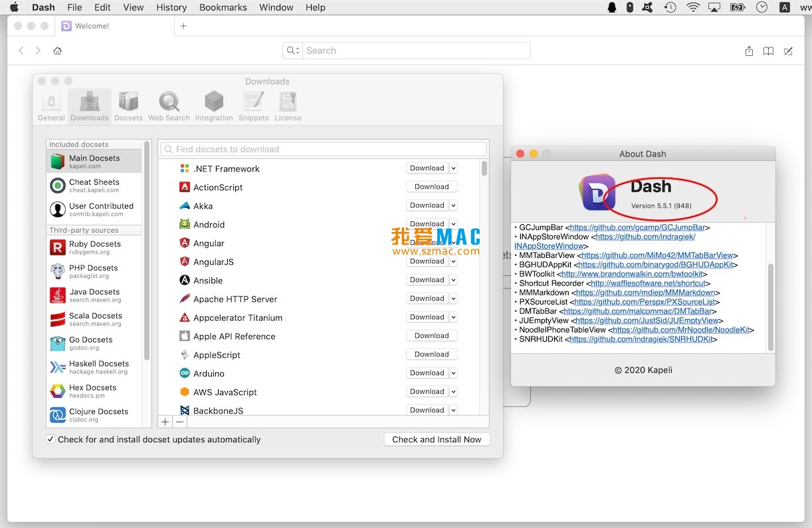The image size is (812, 528).
Task: Switch to the Welcome! tab
Action: tap(114, 26)
